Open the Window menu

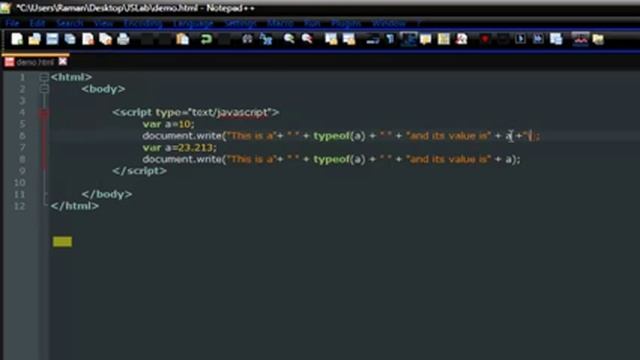389,23
